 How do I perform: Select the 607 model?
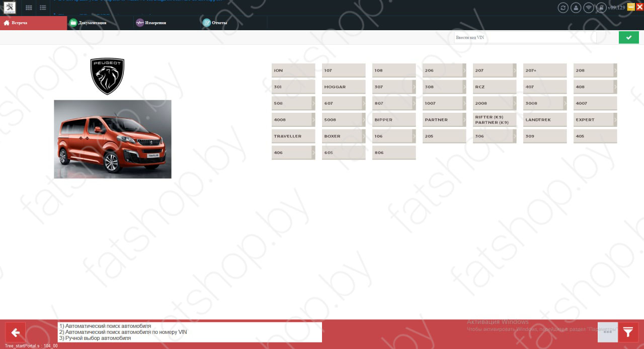point(344,103)
